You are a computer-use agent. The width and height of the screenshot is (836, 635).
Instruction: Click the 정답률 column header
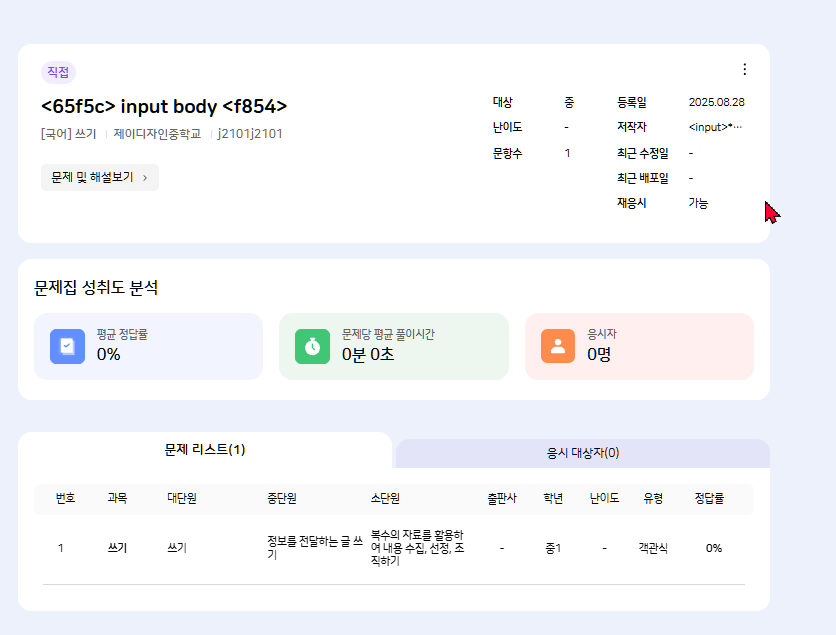[709, 498]
